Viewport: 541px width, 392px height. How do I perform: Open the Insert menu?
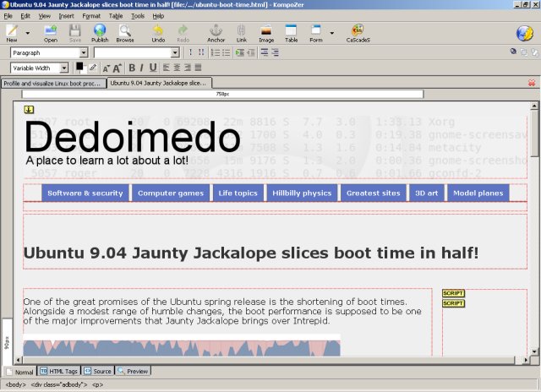coord(66,16)
